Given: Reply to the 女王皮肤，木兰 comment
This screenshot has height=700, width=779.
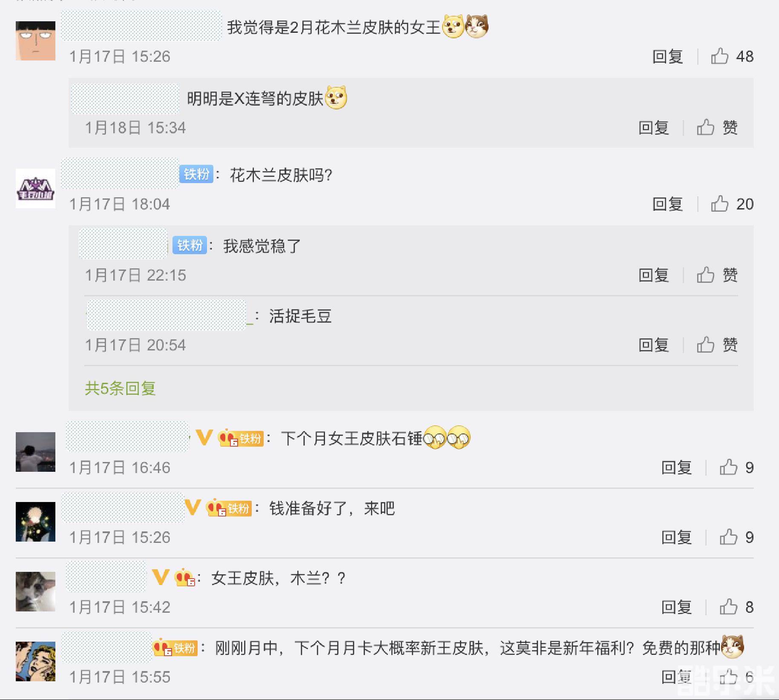Looking at the screenshot, I should [676, 607].
